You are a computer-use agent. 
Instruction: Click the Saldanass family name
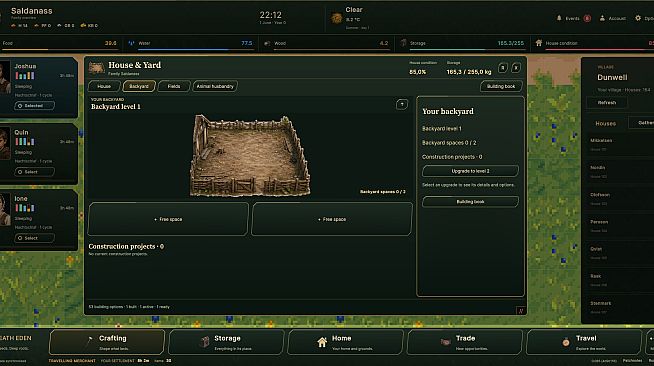coord(32,11)
